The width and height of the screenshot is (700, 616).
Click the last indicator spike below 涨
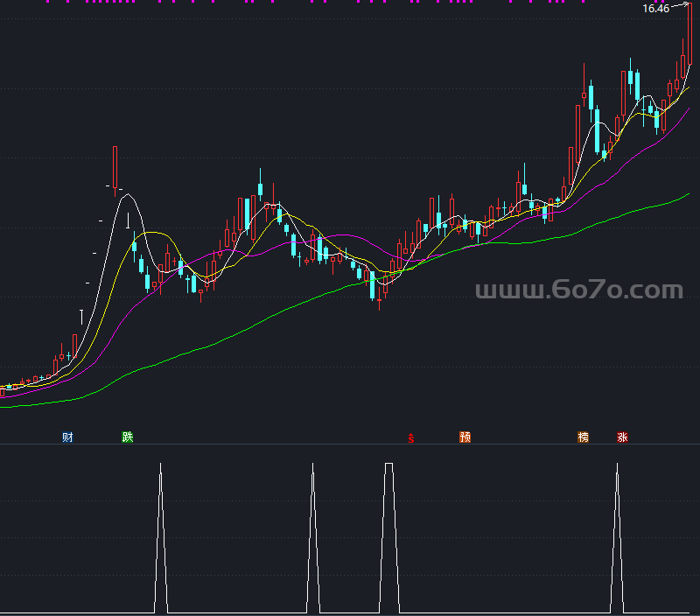click(x=618, y=538)
